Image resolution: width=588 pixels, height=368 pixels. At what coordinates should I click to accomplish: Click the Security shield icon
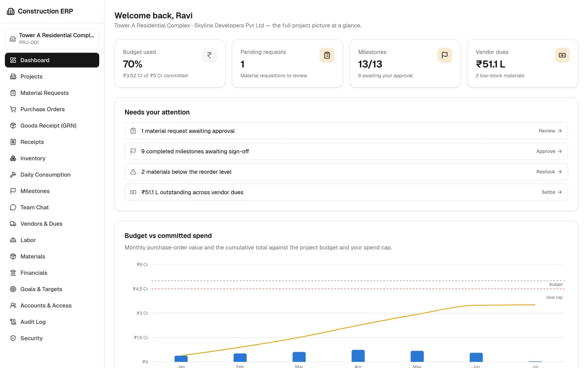click(13, 338)
